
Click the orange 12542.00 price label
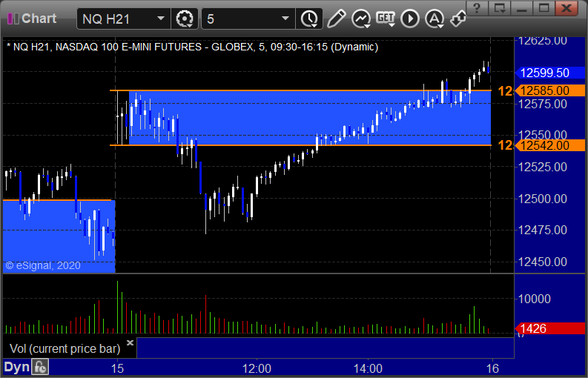550,145
